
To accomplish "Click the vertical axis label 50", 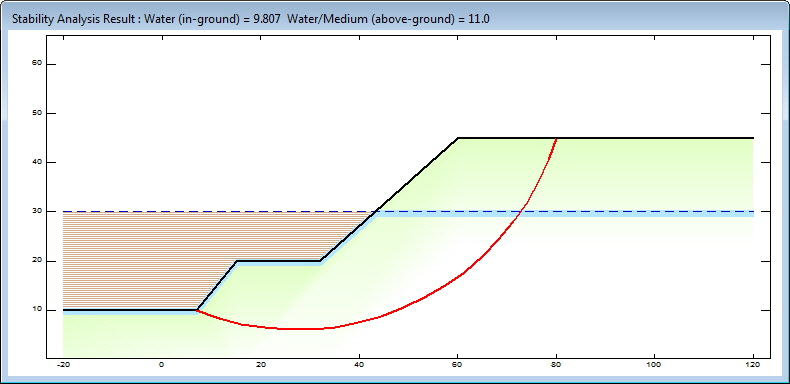I will click(36, 113).
